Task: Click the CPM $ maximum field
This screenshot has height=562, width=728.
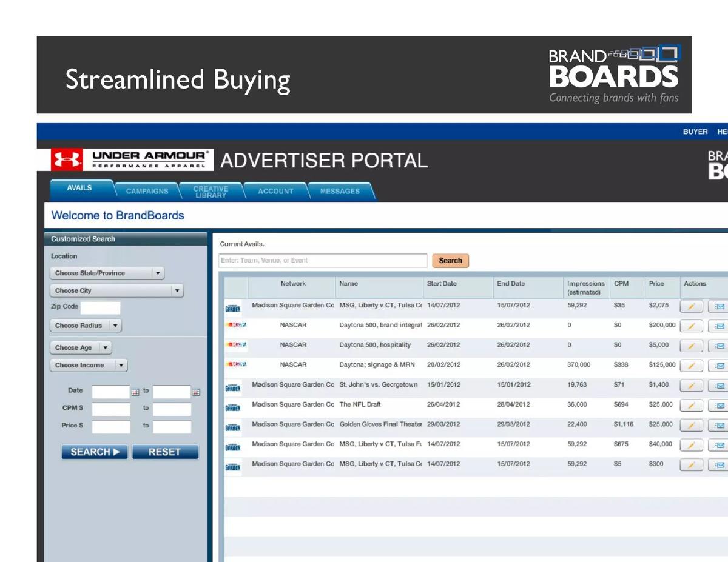Action: 172,409
